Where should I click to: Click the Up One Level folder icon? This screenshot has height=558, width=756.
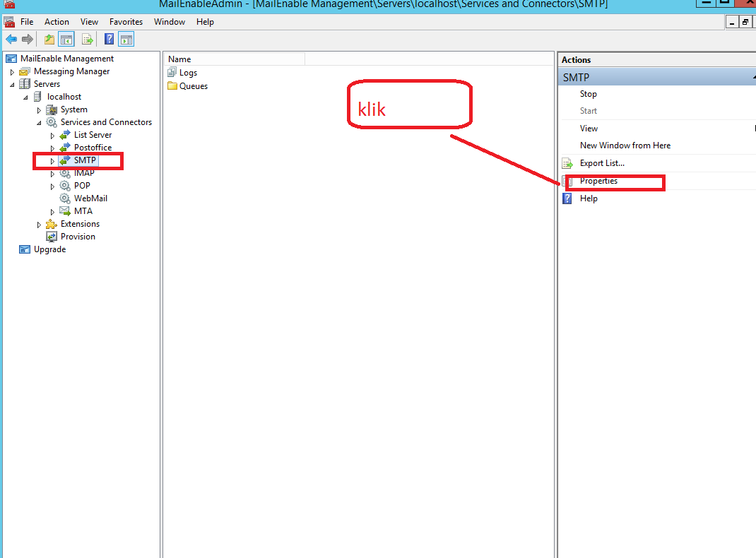[x=49, y=39]
